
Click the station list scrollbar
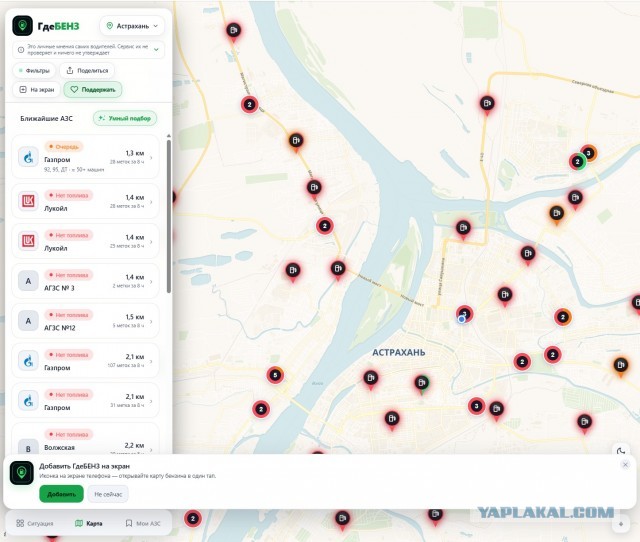click(169, 216)
